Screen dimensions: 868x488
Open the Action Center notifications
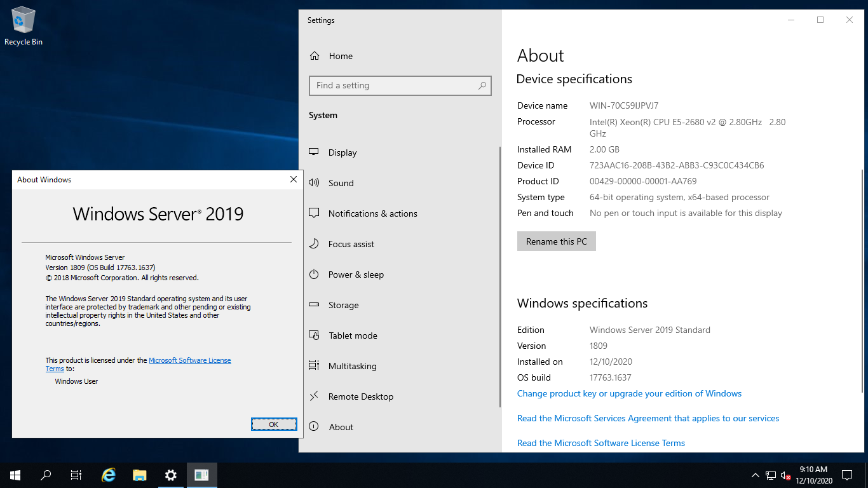coord(847,475)
